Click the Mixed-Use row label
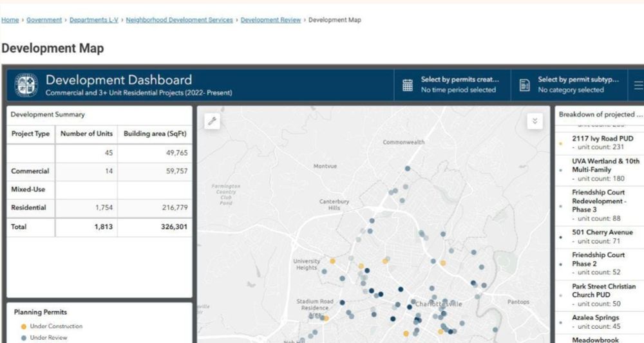Viewport: 644px width, 343px height. [x=28, y=190]
